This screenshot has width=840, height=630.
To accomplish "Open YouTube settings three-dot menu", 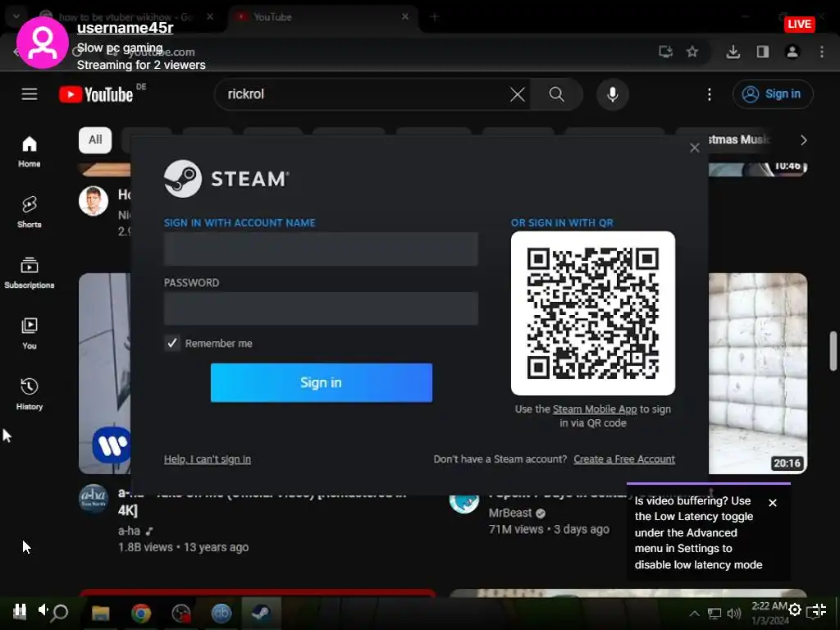I will click(x=710, y=95).
